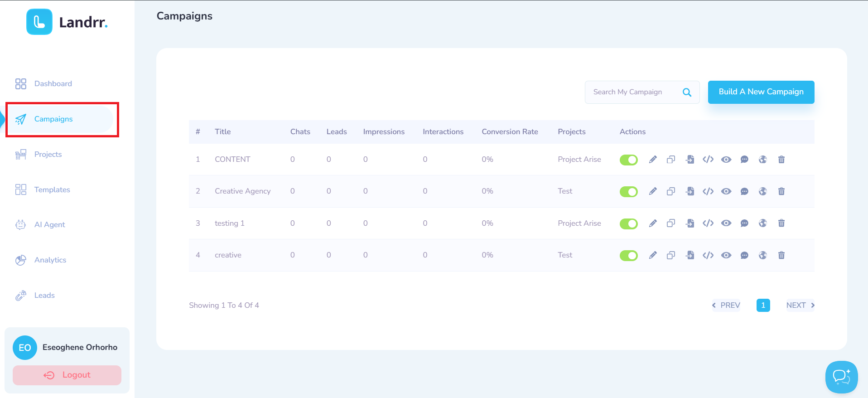Open chat icon in Creative Agency row
Image resolution: width=868 pixels, height=398 pixels.
[744, 191]
